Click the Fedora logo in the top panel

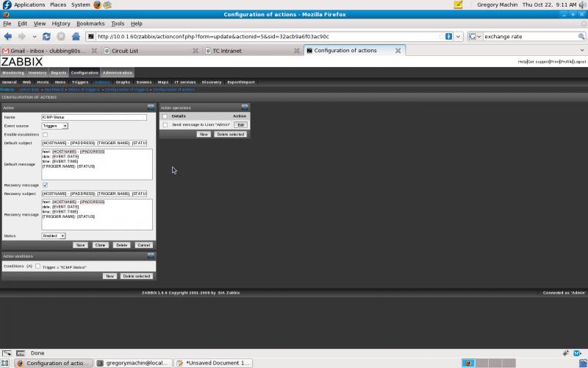click(x=7, y=5)
